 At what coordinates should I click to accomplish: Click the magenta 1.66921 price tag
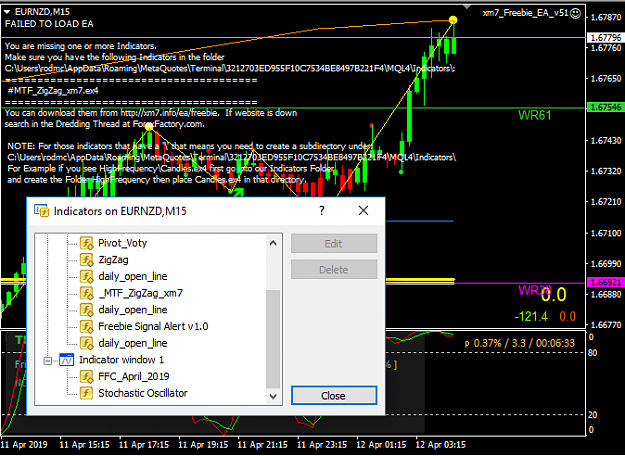tap(606, 282)
